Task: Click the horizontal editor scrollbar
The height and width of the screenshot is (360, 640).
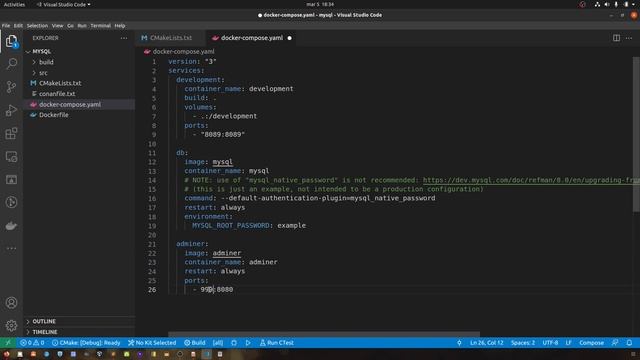Action: coord(324,334)
